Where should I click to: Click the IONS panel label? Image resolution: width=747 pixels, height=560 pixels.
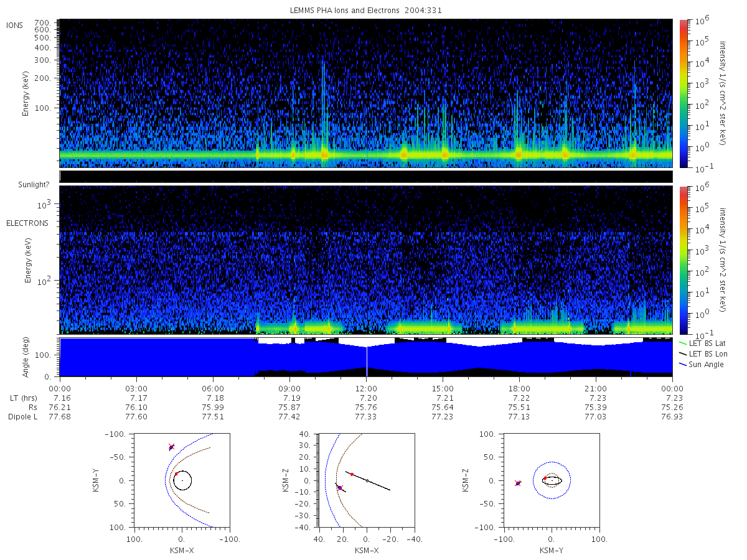click(16, 25)
